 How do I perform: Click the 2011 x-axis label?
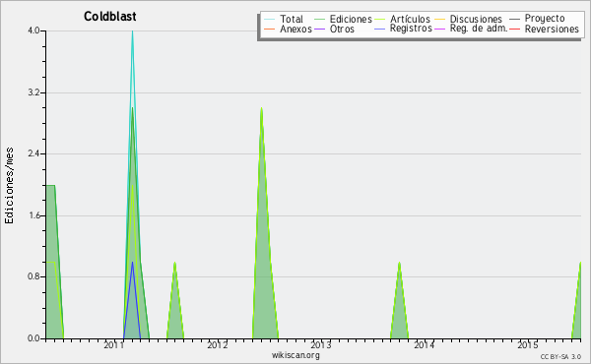coord(114,344)
